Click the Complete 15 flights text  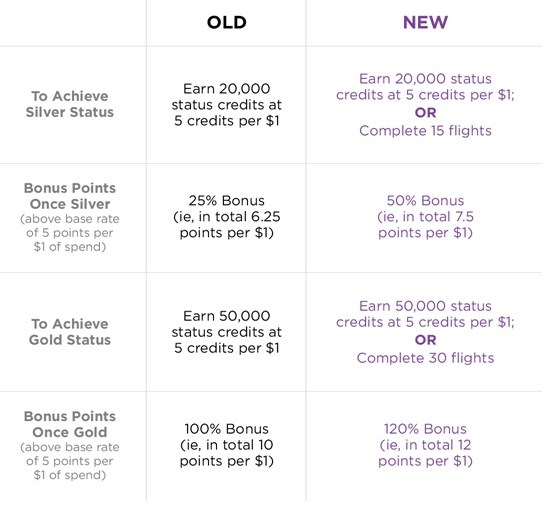(425, 131)
